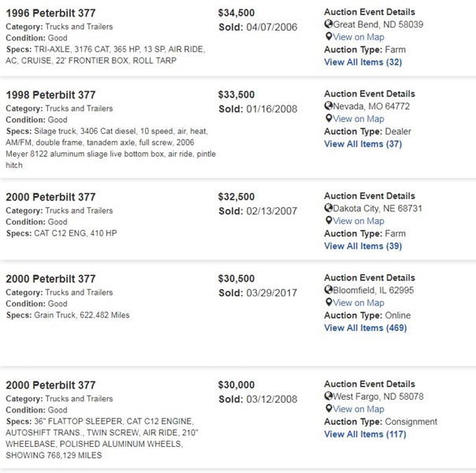Open View on Map for Nevada, MO auction
The height and width of the screenshot is (473, 476).
[359, 119]
